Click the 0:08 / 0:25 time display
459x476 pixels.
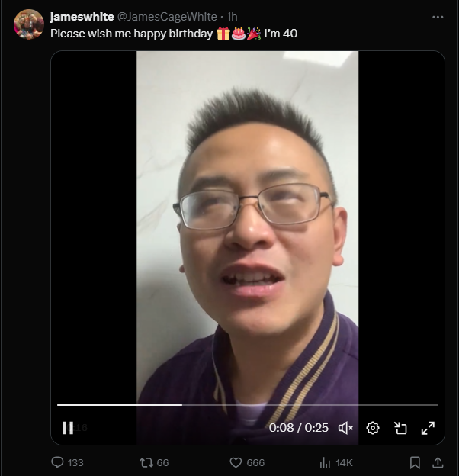pos(299,428)
